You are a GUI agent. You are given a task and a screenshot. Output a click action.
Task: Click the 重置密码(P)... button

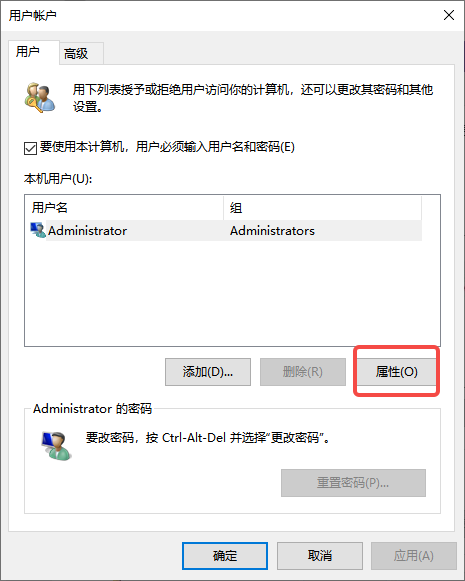point(353,483)
